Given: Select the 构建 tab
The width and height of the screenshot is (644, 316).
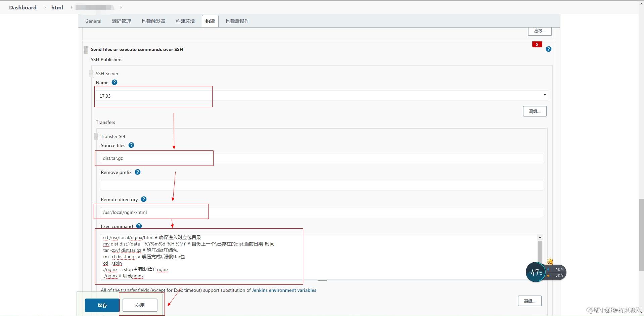Looking at the screenshot, I should [210, 21].
